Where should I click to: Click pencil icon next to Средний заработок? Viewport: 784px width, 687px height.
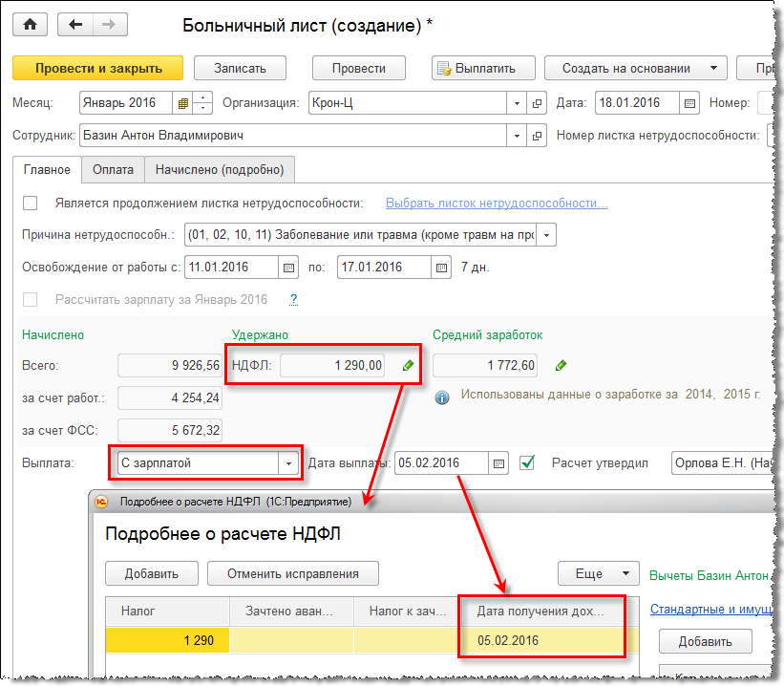coord(562,365)
